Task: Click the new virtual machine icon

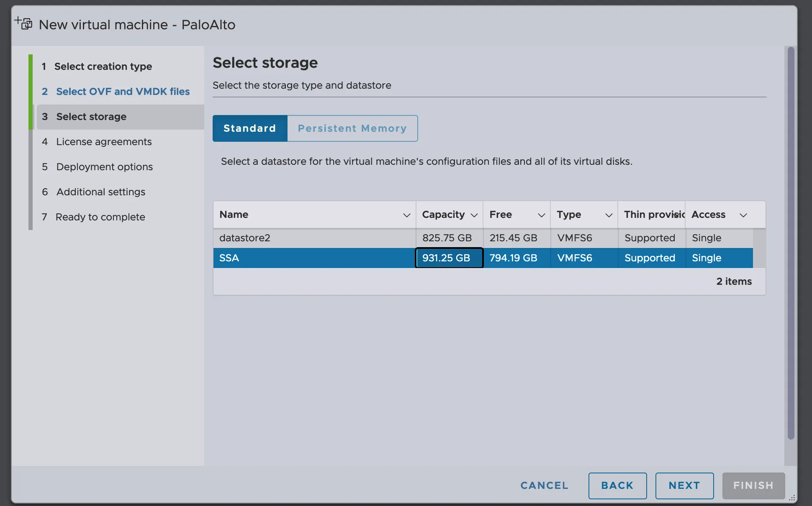Action: point(23,23)
